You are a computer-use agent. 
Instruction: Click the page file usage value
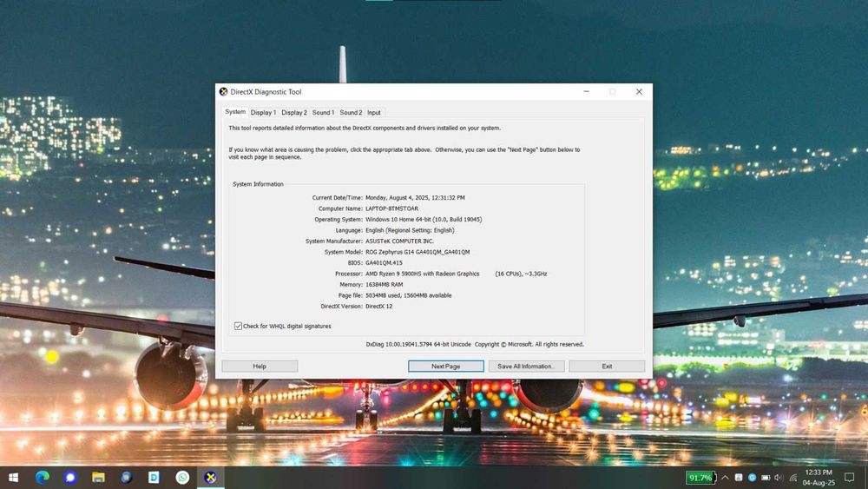(x=409, y=295)
